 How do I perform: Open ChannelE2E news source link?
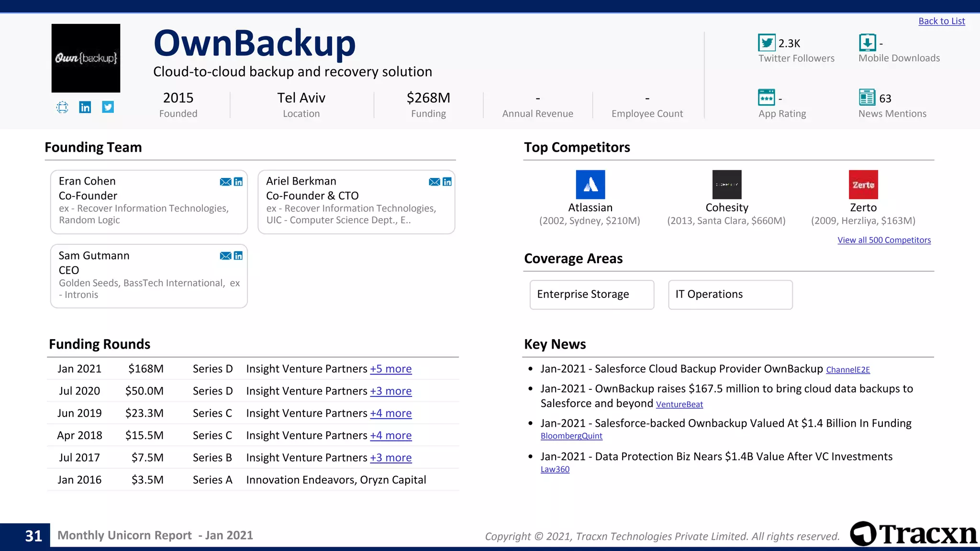[848, 370]
